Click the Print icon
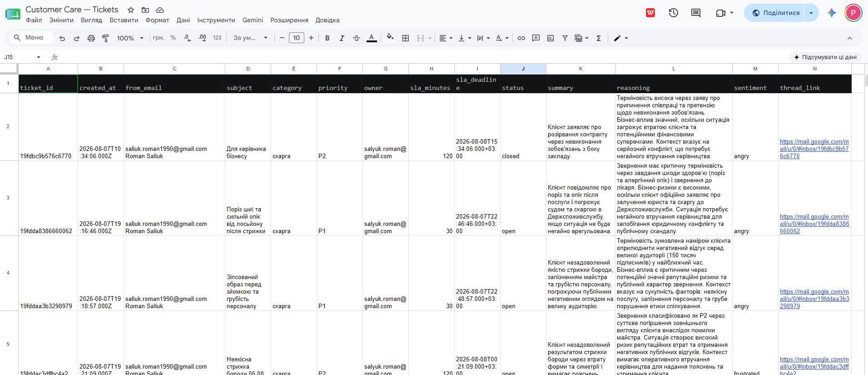This screenshot has width=868, height=375. 91,38
